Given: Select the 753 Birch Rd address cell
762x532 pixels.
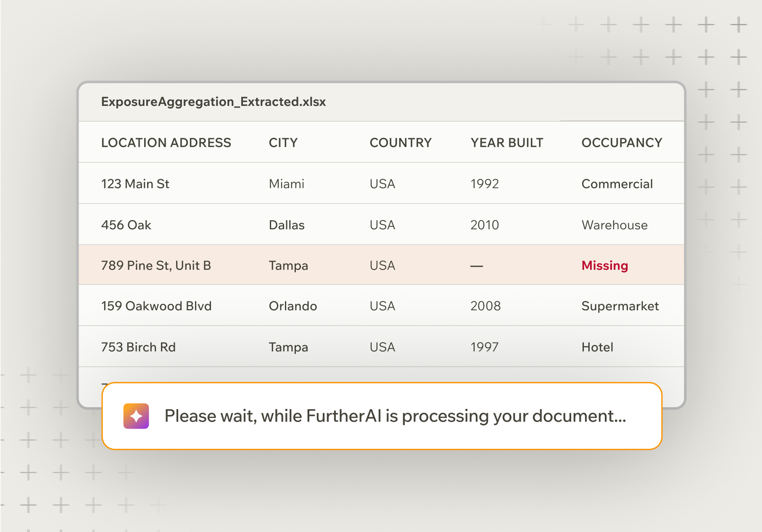Looking at the screenshot, I should click(x=138, y=347).
